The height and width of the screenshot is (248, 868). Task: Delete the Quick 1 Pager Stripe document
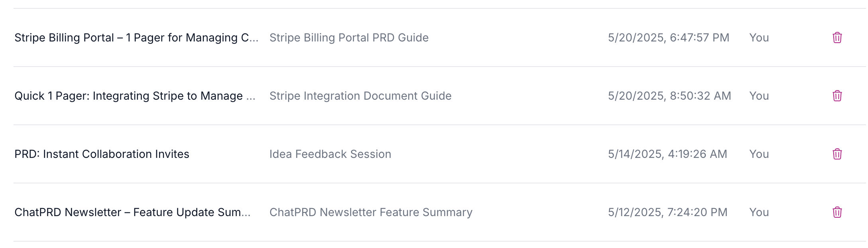837,96
